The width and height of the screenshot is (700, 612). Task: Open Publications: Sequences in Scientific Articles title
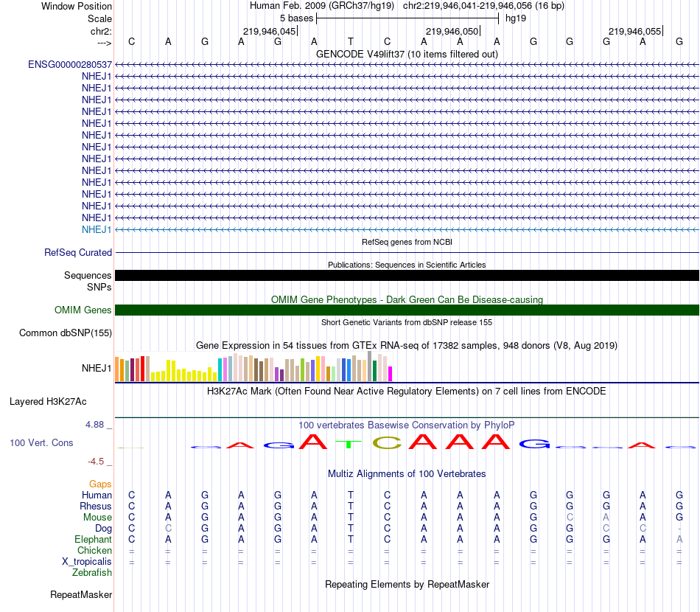click(x=407, y=265)
